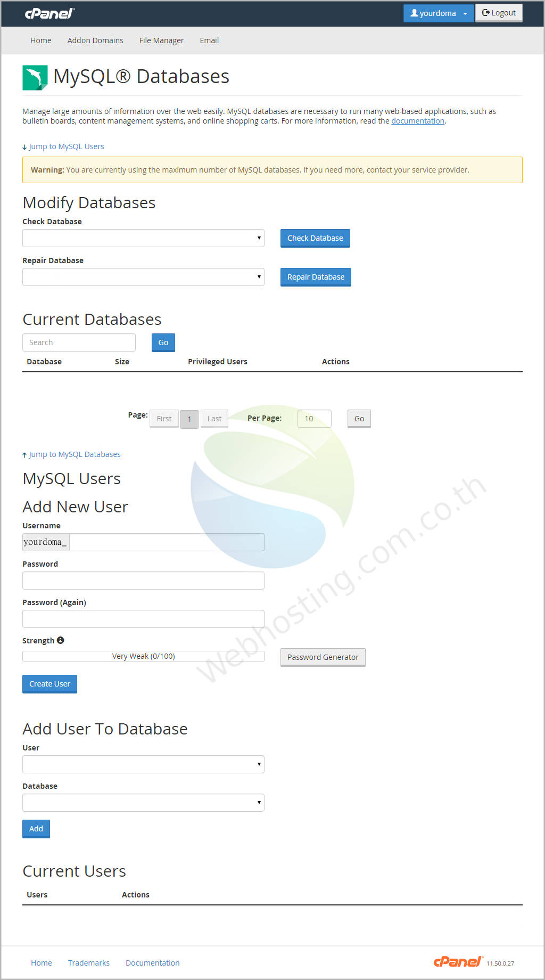The width and height of the screenshot is (545, 980).
Task: Focus the Current Databases search field
Action: point(79,342)
